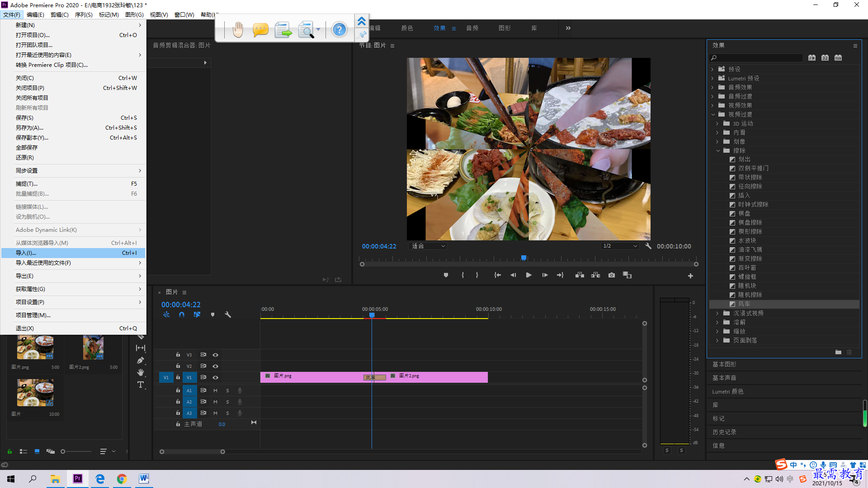Expand the 音频效果 folder

[x=712, y=87]
